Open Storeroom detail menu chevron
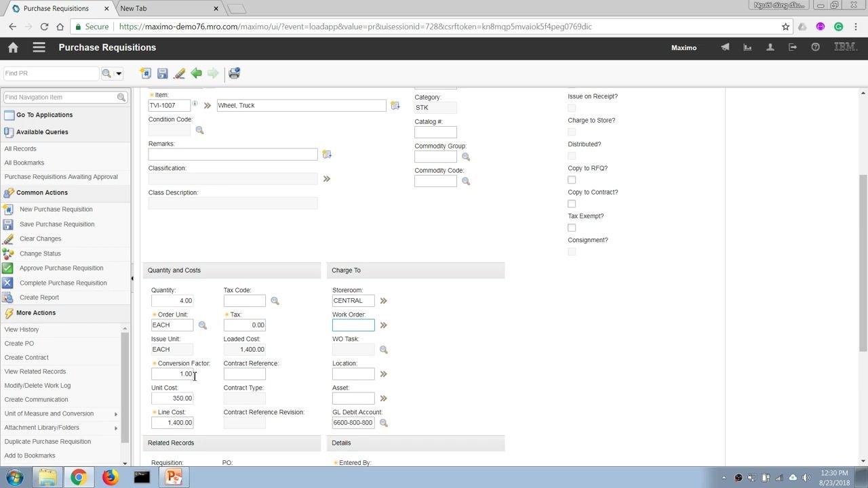 (383, 301)
